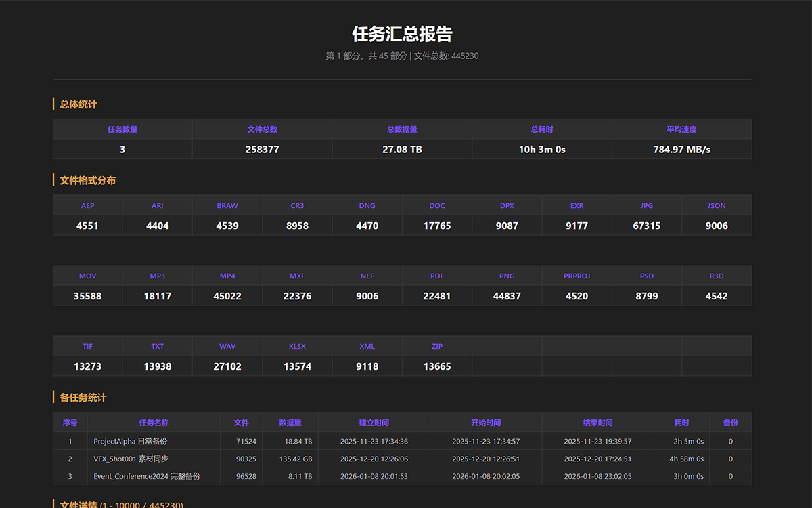Select the 总体统计 section heading

78,104
